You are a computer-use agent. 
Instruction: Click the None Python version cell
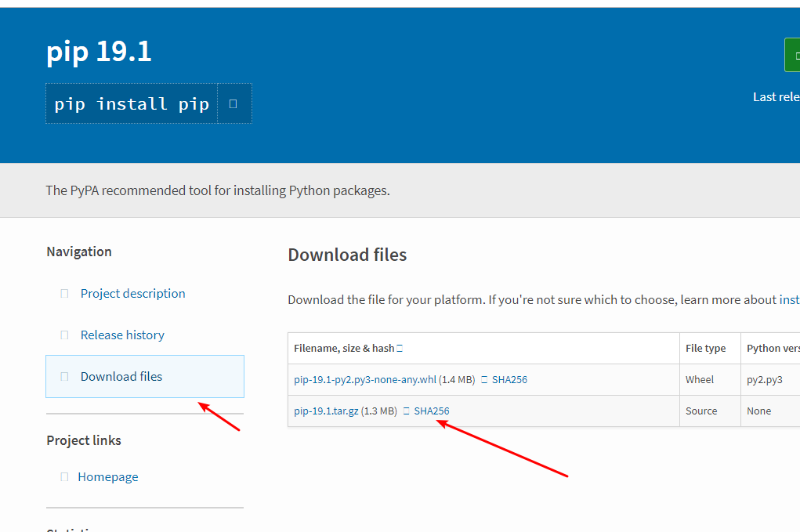(758, 411)
